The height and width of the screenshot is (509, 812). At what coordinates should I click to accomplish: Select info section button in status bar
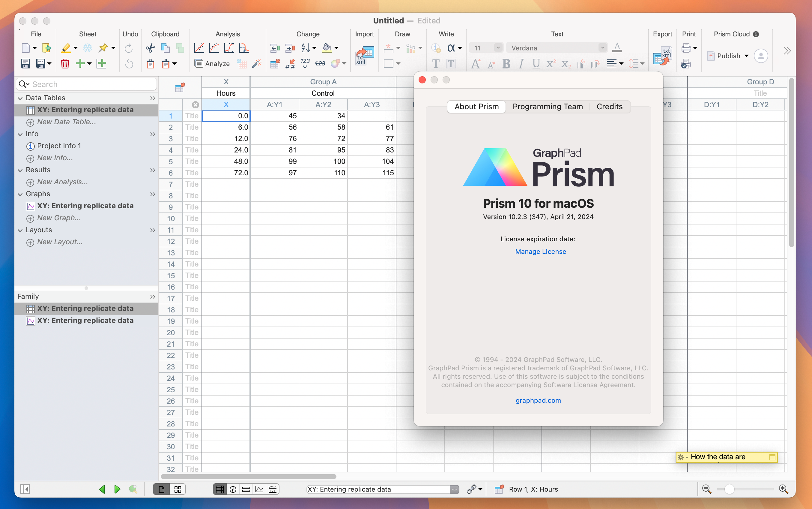233,489
